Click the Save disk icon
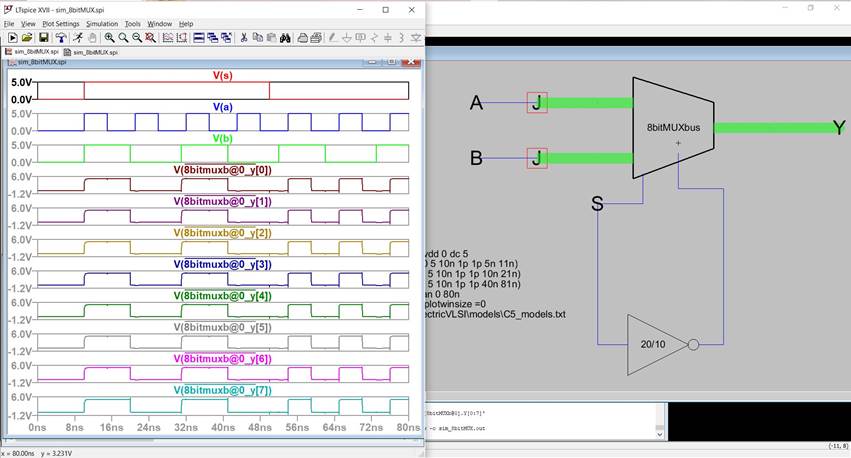 tap(44, 37)
